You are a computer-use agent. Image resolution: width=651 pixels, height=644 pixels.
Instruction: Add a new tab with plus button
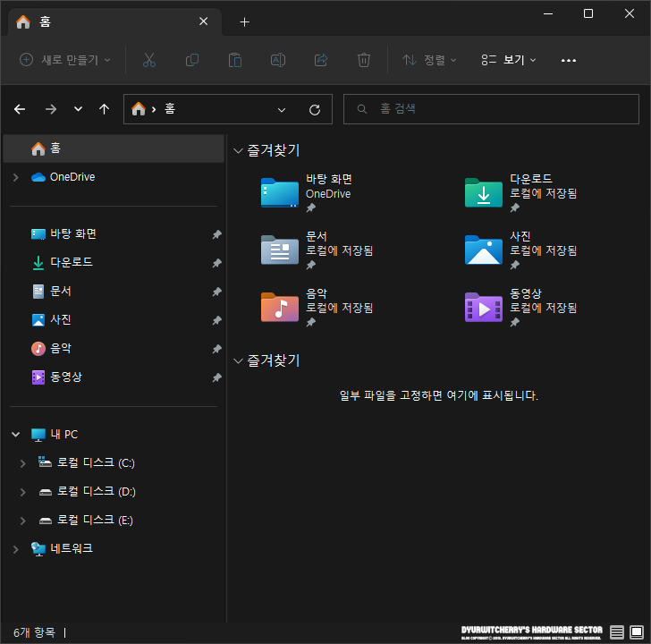pyautogui.click(x=244, y=22)
